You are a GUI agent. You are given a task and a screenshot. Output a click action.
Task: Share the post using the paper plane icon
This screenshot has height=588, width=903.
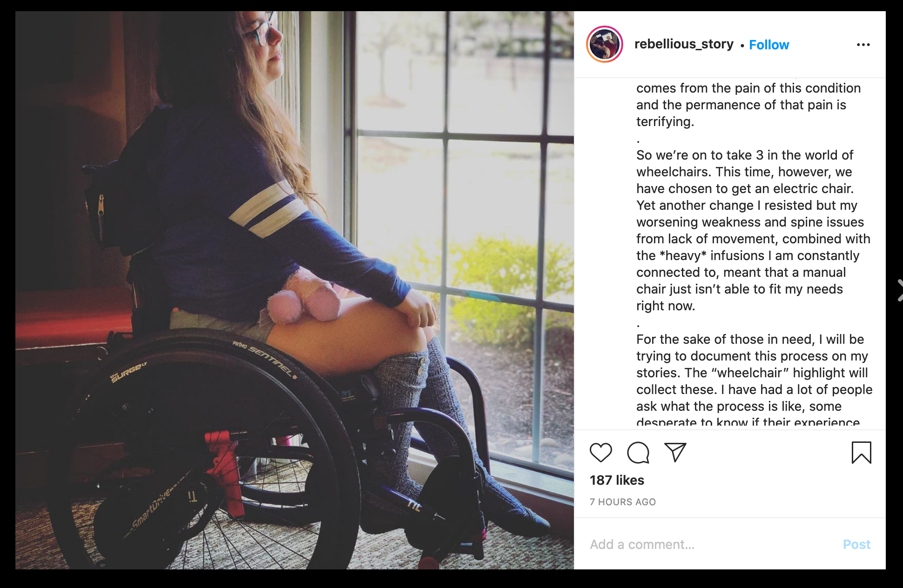tap(675, 452)
